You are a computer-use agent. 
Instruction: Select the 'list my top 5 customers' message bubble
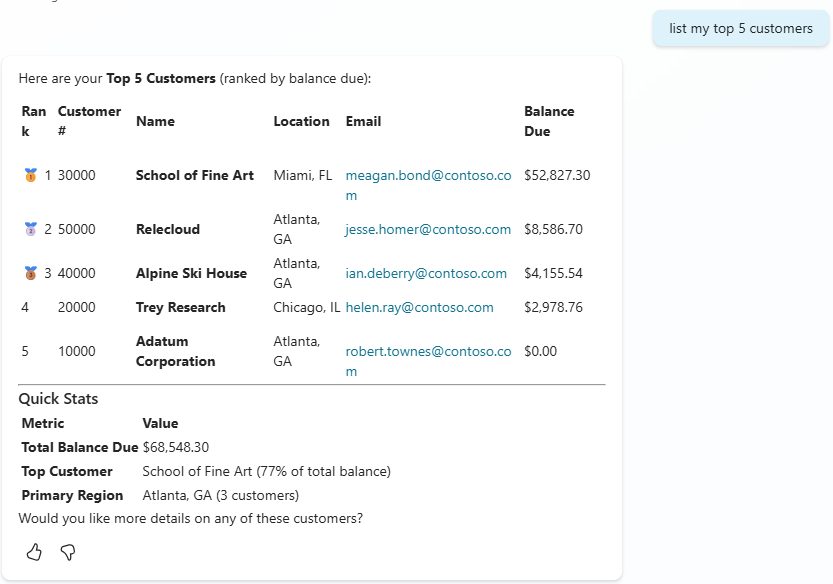coord(740,29)
